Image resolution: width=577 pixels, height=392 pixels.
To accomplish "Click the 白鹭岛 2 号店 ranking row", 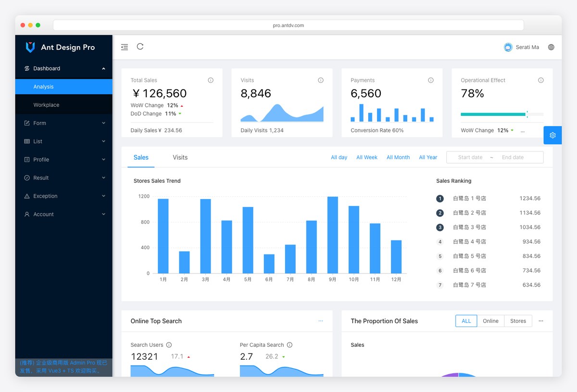I will [488, 213].
